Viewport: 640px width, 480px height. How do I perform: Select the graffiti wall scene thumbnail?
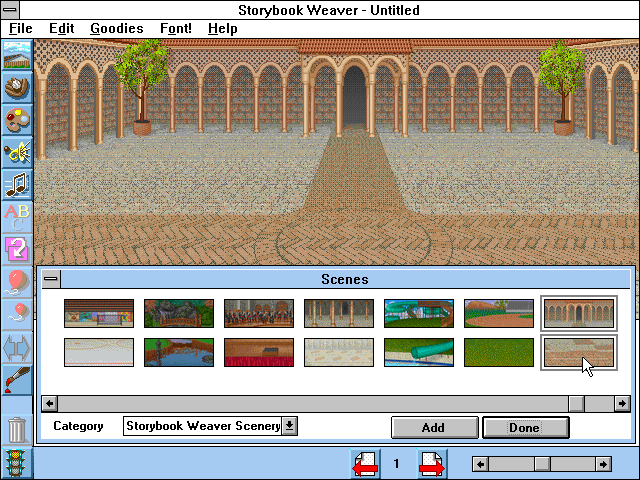click(99, 313)
